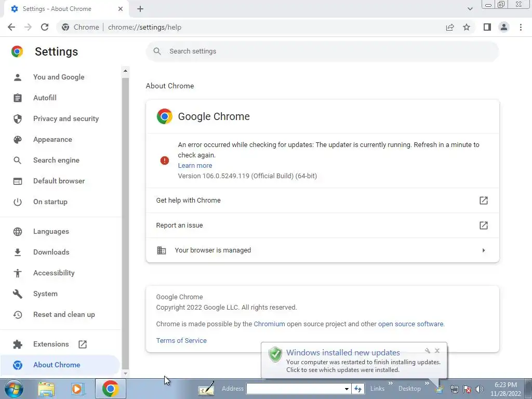Click the Extensions external link icon

[x=83, y=344]
